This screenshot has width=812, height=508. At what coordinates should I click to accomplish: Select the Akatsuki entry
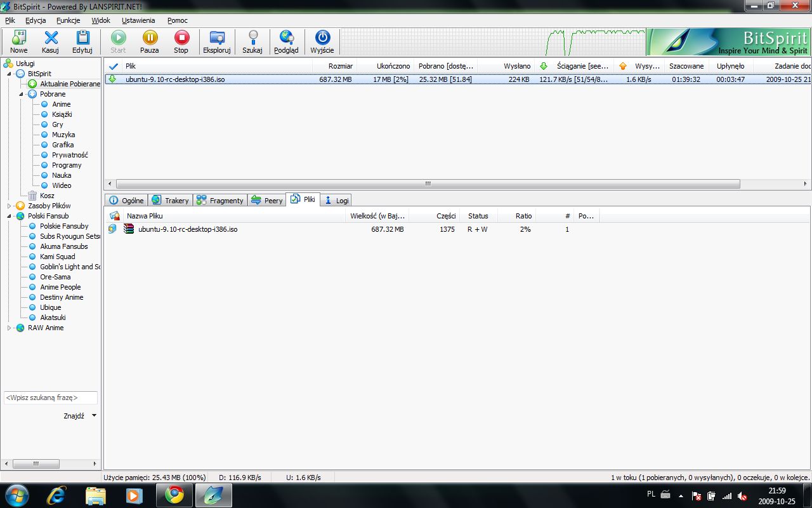(53, 317)
